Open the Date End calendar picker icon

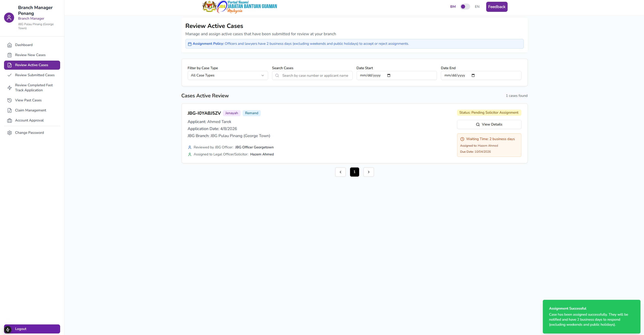pyautogui.click(x=473, y=75)
